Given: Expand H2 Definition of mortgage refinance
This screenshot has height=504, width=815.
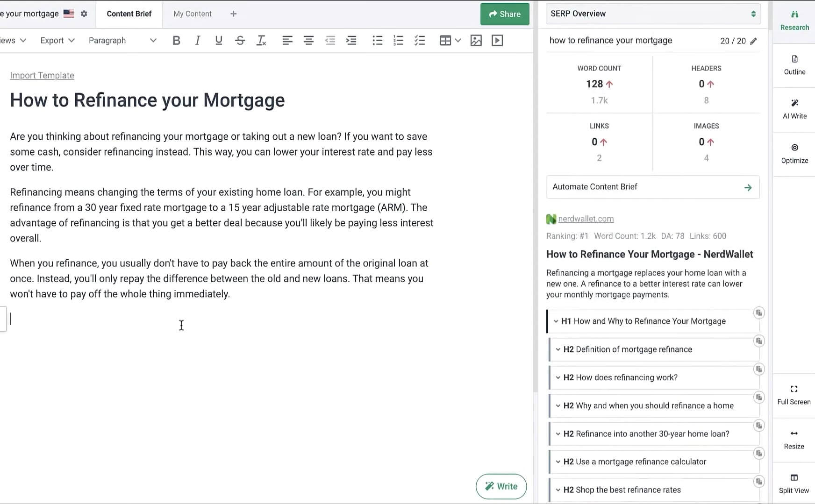Looking at the screenshot, I should [x=558, y=349].
